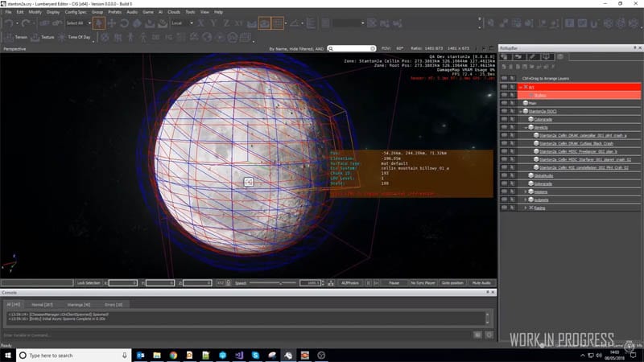The height and width of the screenshot is (362, 644).
Task: Toggle AI/Physics button
Action: click(x=350, y=283)
